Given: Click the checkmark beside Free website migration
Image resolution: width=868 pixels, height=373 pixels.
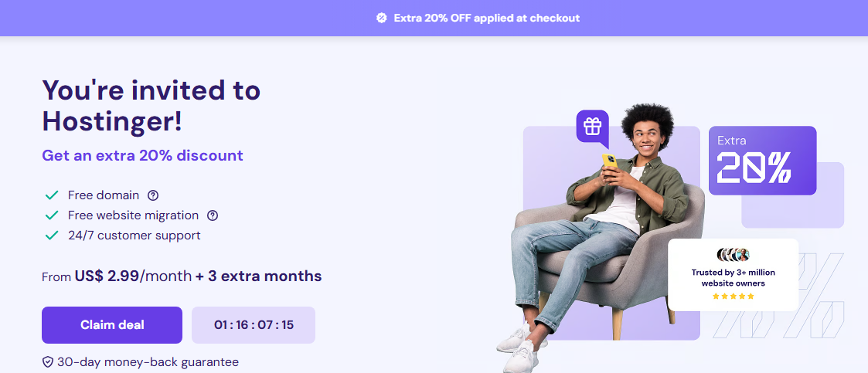Looking at the screenshot, I should (52, 215).
